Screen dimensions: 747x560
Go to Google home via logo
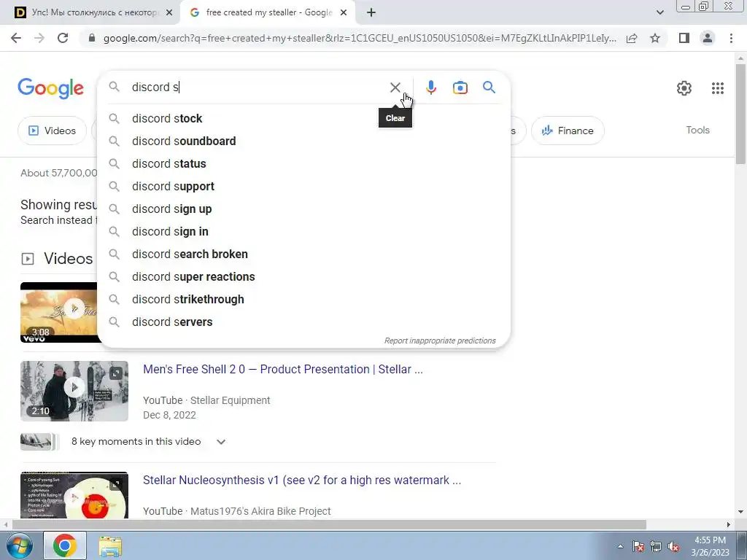tap(50, 88)
